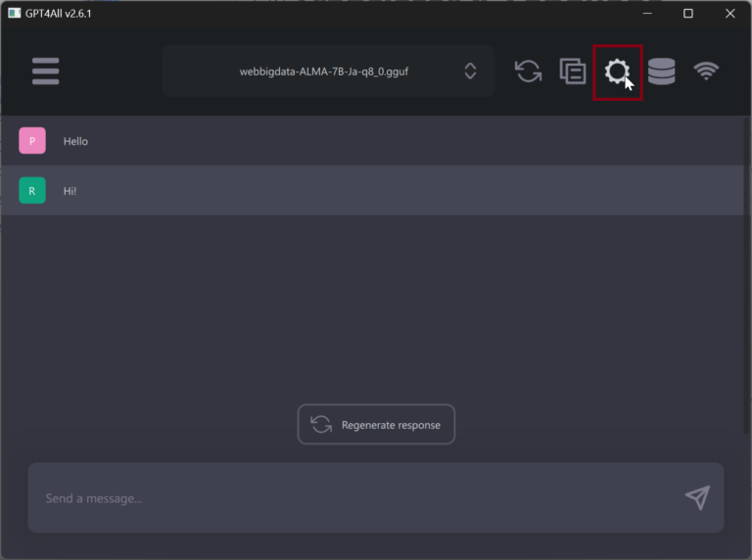Send the message with the paper plane icon
The height and width of the screenshot is (560, 752).
pos(696,497)
